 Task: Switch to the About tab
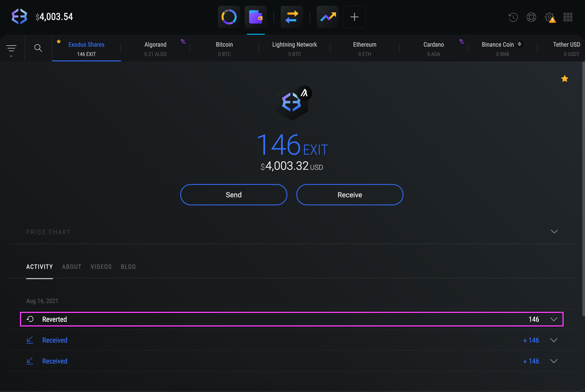coord(72,267)
